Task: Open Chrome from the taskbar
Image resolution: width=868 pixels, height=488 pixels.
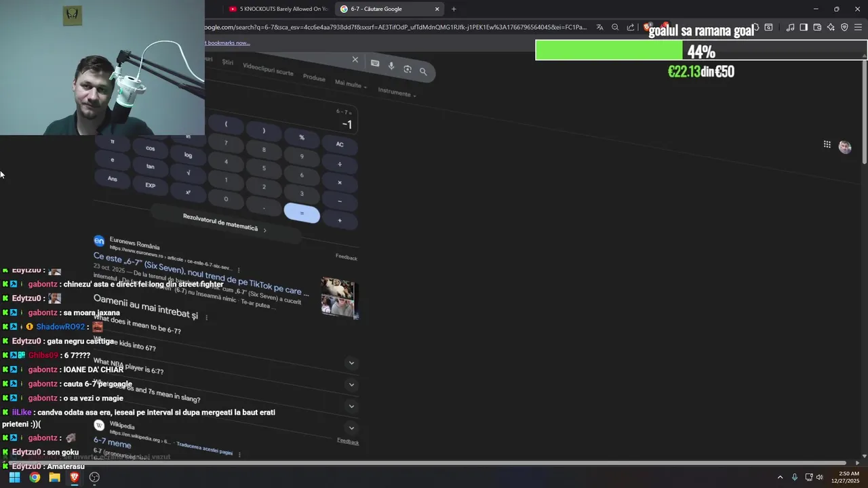Action: [x=35, y=477]
